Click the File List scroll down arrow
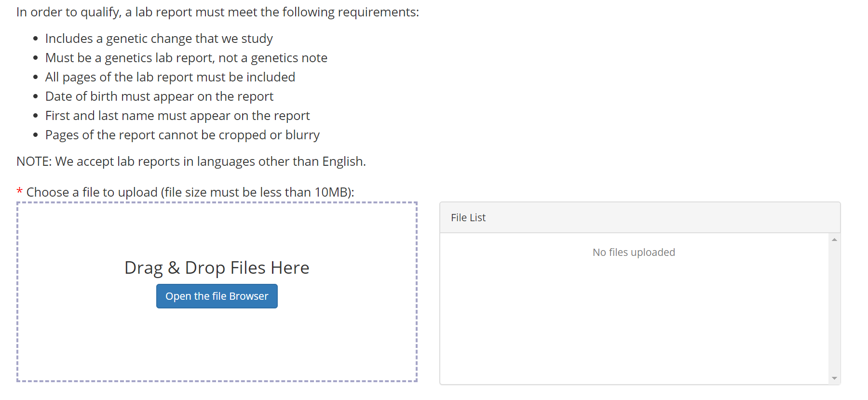Viewport: 868px width, 400px height. pos(834,378)
